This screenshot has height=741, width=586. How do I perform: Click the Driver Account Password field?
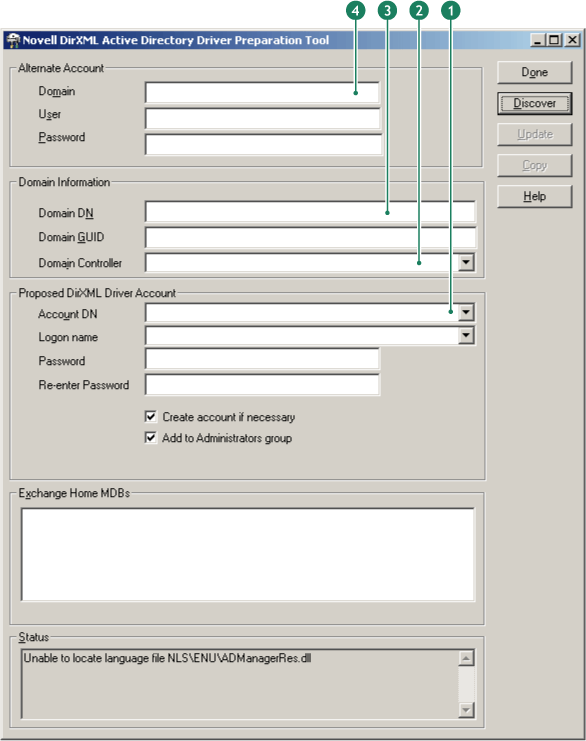click(x=262, y=359)
